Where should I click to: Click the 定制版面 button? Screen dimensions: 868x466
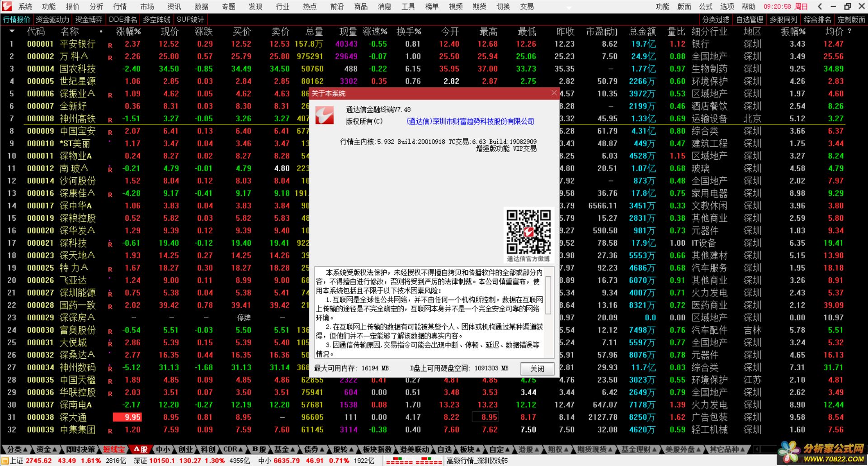tap(851, 19)
